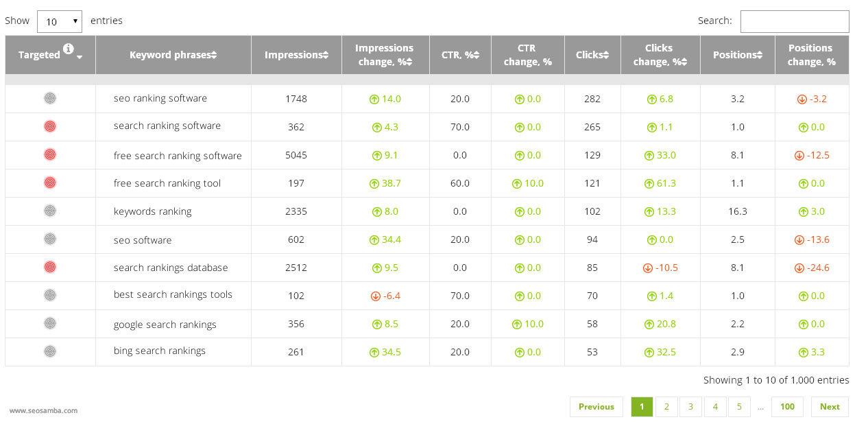868x424 pixels.
Task: Click the down-arrow icon beside -12.5 positions change
Action: coord(799,155)
